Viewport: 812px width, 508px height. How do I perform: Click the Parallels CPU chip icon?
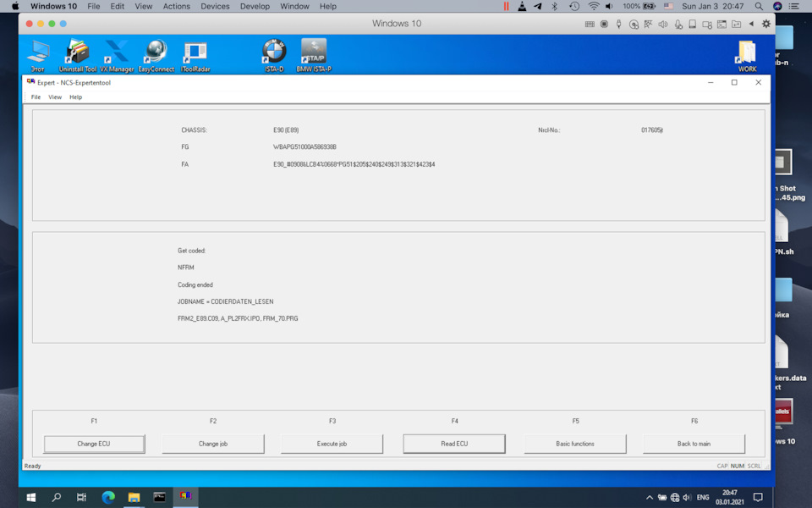pos(604,24)
